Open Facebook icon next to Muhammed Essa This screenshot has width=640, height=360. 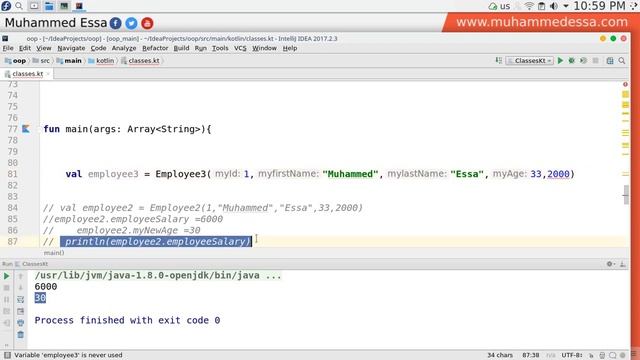(x=116, y=23)
